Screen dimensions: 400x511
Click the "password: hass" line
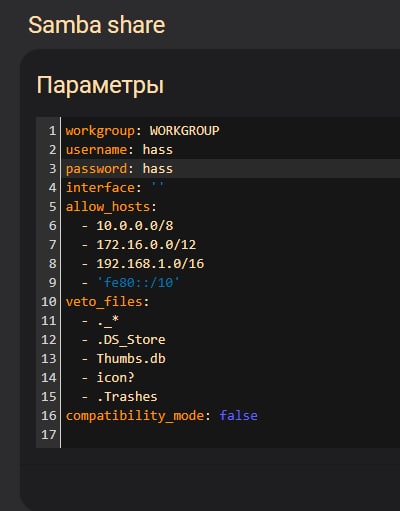click(x=119, y=169)
